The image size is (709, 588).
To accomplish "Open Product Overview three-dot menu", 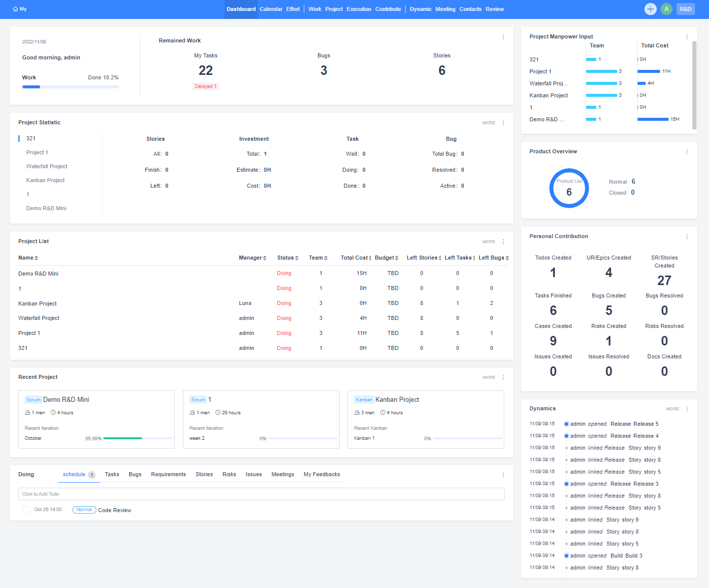I will pyautogui.click(x=687, y=152).
